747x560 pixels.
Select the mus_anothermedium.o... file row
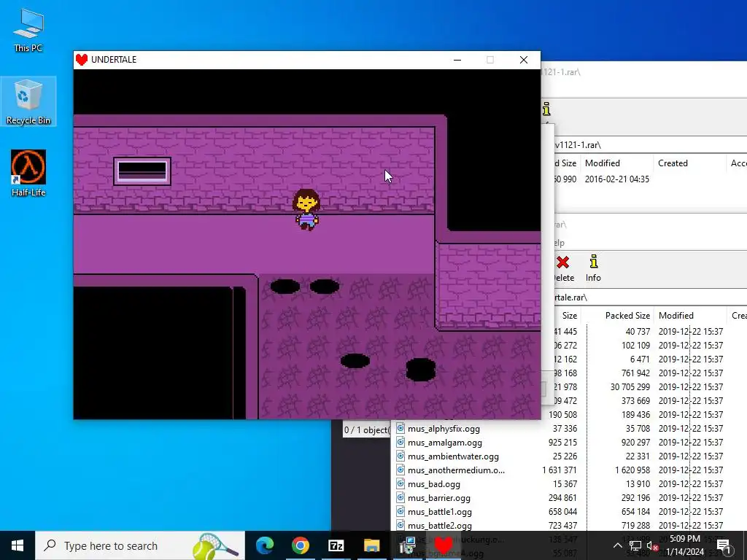[x=569, y=470]
